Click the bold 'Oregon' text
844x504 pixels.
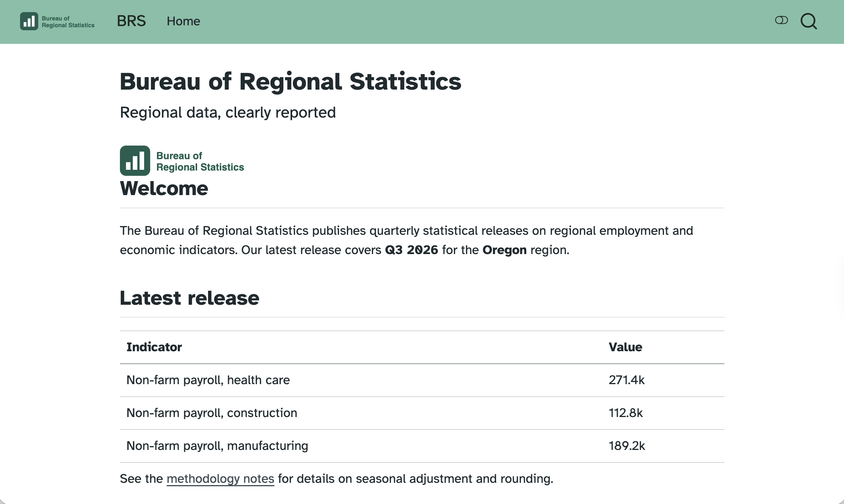point(504,250)
